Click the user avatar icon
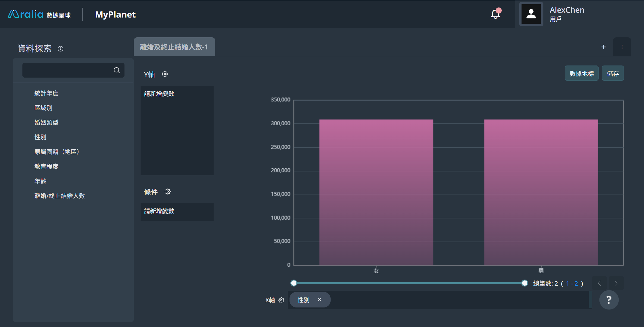 [x=531, y=14]
